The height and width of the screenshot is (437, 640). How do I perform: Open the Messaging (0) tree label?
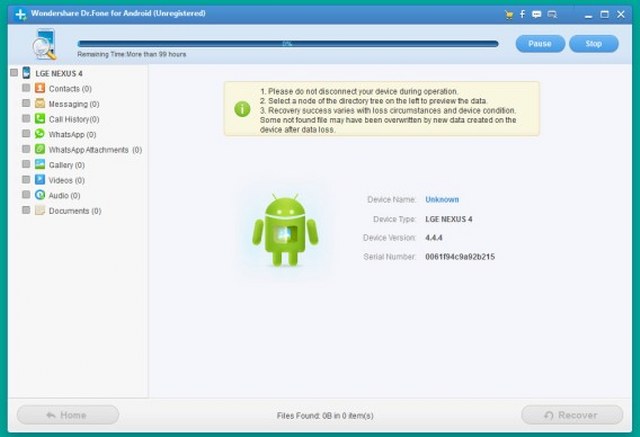pyautogui.click(x=74, y=104)
